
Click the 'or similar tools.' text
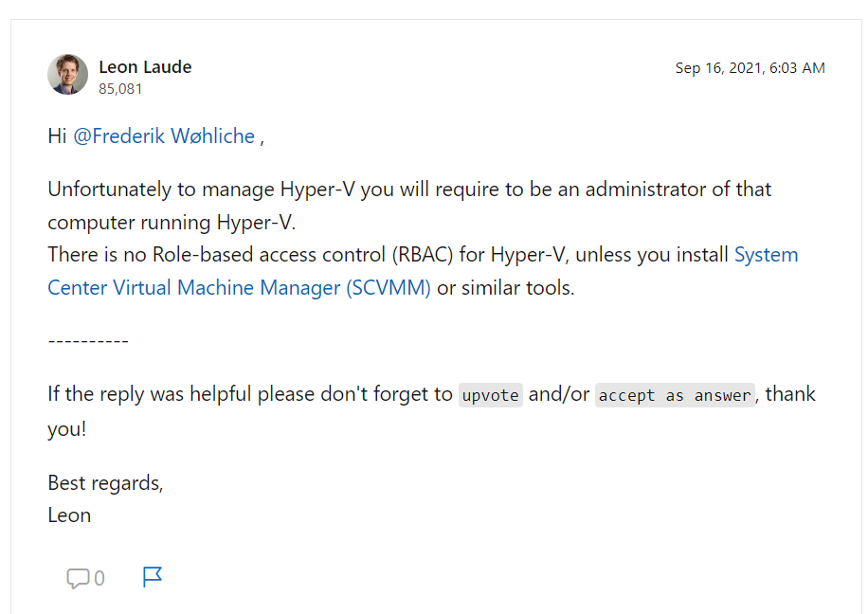click(x=505, y=288)
